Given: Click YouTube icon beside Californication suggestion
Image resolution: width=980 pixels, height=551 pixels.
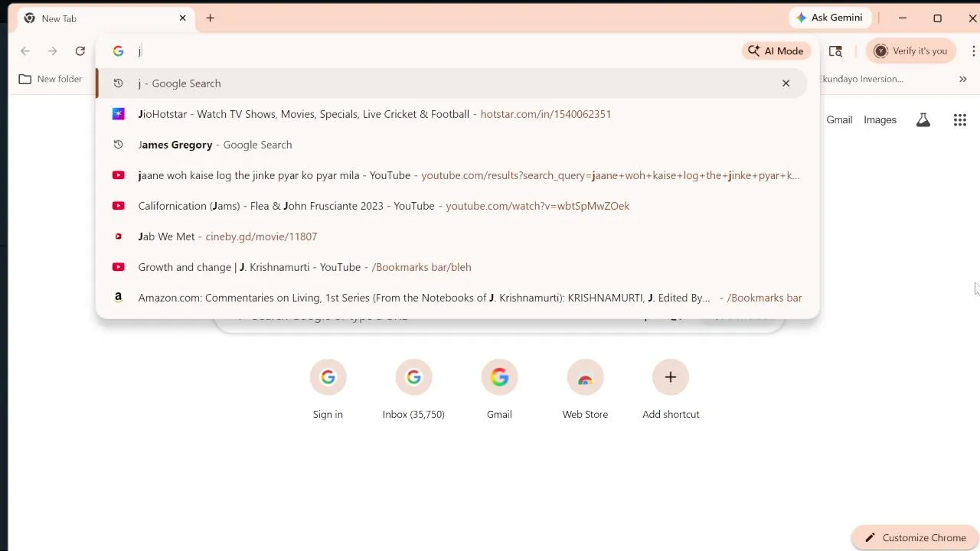Looking at the screenshot, I should (x=118, y=206).
